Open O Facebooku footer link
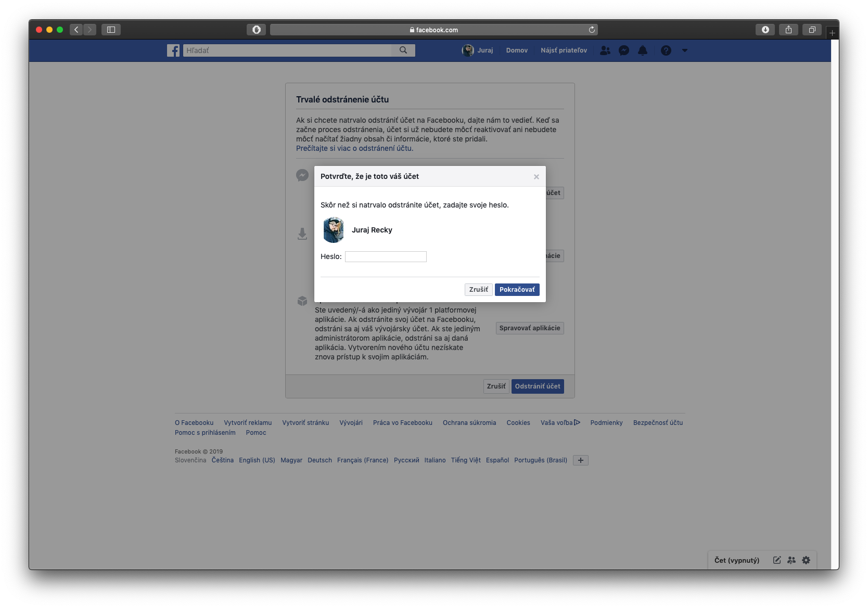The image size is (868, 608). 194,423
